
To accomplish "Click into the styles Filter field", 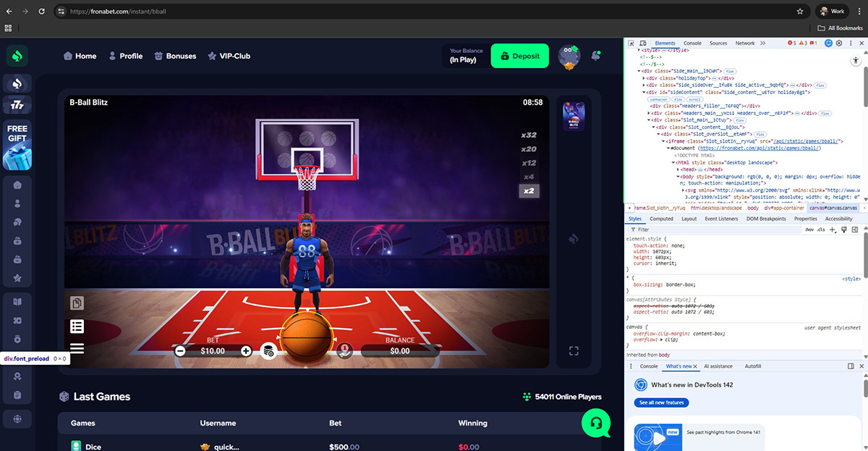I will click(709, 229).
